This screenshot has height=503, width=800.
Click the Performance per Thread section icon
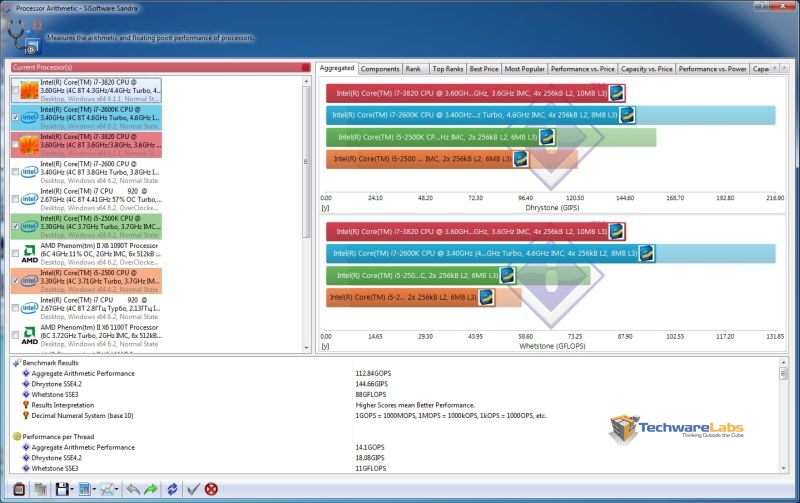(x=16, y=437)
